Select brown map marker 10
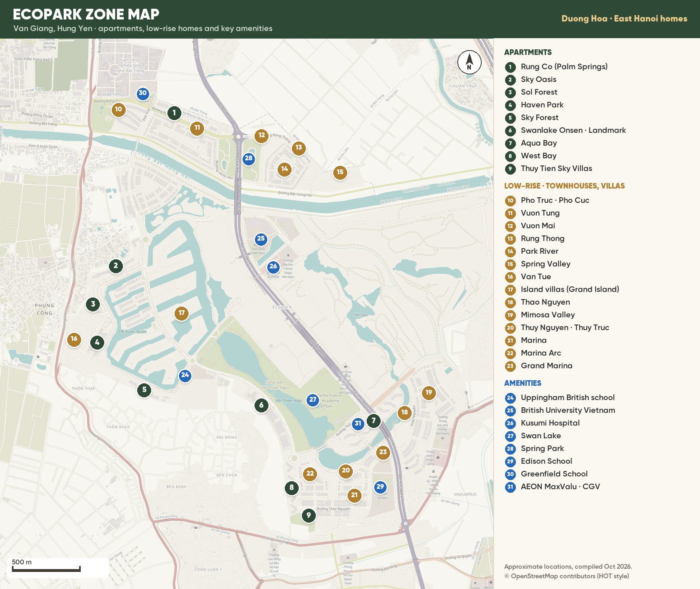The width and height of the screenshot is (700, 589). click(x=119, y=109)
